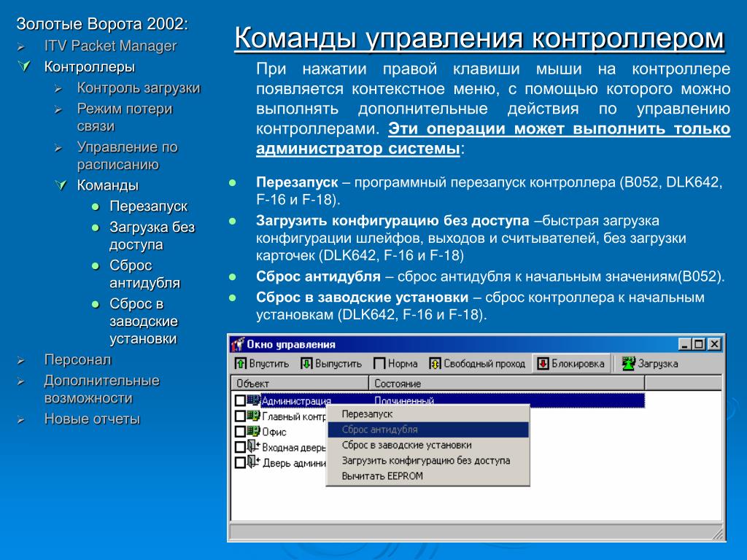The width and height of the screenshot is (747, 560).
Task: Click the Состояние column header
Action: pyautogui.click(x=507, y=384)
